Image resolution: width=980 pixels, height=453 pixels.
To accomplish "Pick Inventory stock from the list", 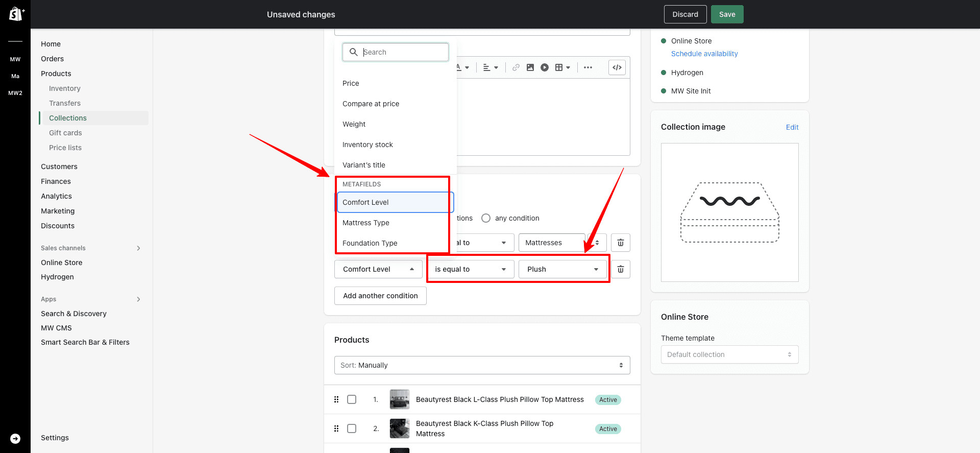I will click(367, 145).
